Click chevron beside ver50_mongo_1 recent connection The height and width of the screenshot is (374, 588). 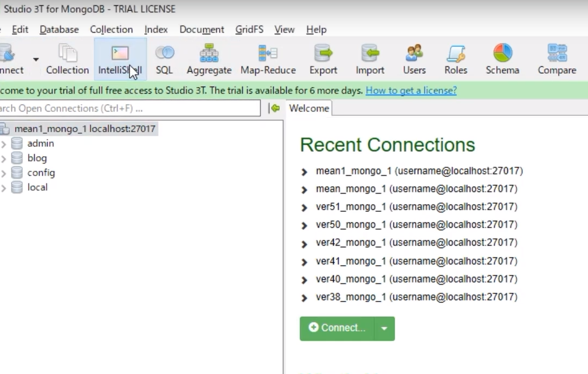tap(304, 226)
